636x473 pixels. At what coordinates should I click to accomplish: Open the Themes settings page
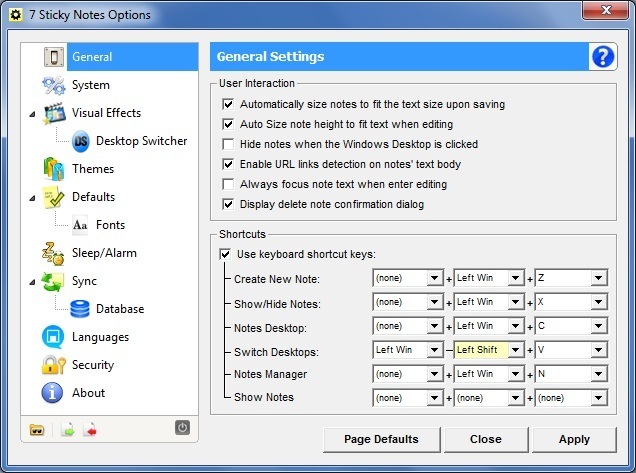coord(93,169)
